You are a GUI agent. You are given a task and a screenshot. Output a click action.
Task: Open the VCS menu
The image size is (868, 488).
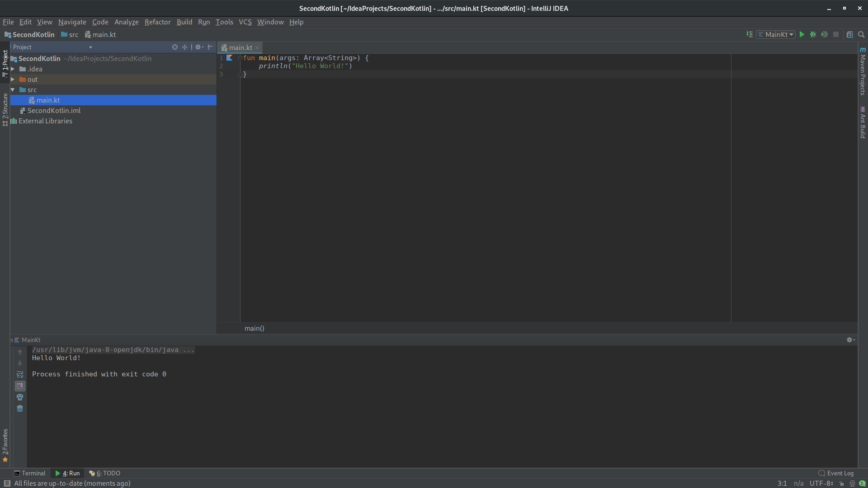245,22
